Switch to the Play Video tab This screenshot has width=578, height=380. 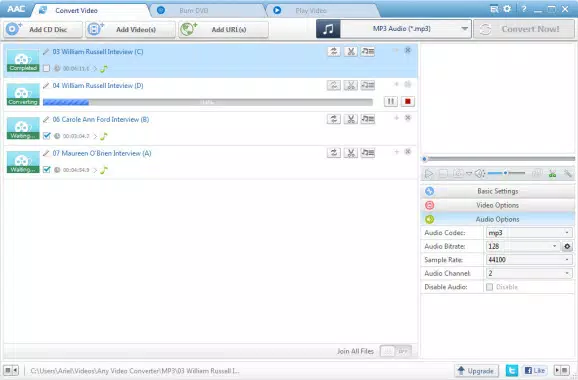point(323,10)
